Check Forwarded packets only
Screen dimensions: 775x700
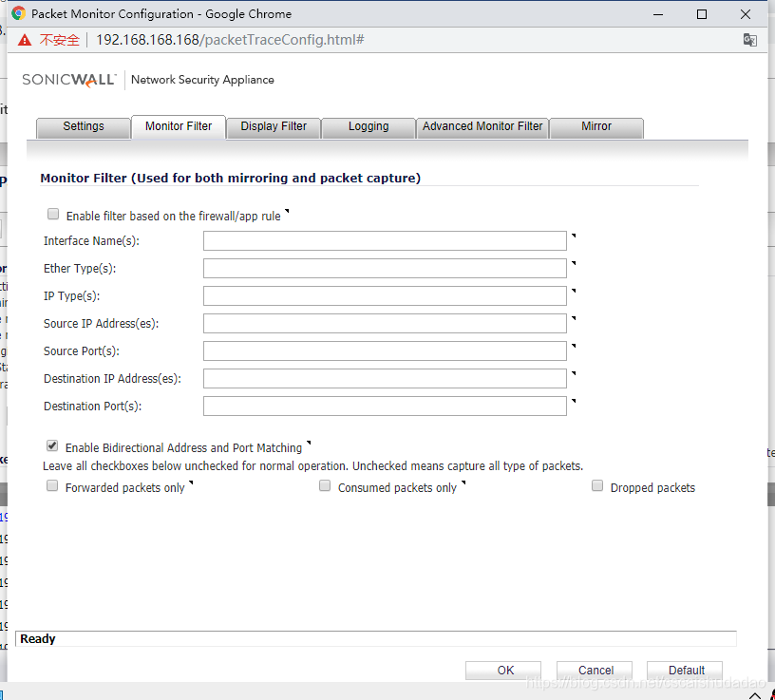[x=52, y=486]
